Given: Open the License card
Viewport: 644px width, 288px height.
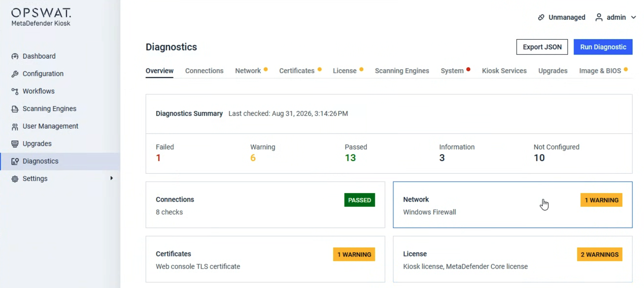Looking at the screenshot, I should pyautogui.click(x=513, y=259).
